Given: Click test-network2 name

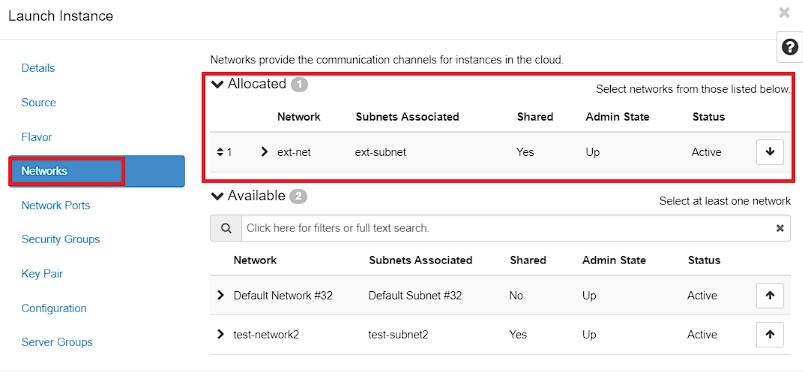Looking at the screenshot, I should coord(266,335).
